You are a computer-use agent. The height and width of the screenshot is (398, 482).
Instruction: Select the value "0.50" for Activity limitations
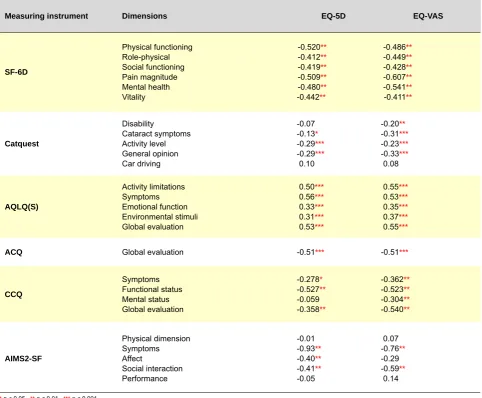307,187
